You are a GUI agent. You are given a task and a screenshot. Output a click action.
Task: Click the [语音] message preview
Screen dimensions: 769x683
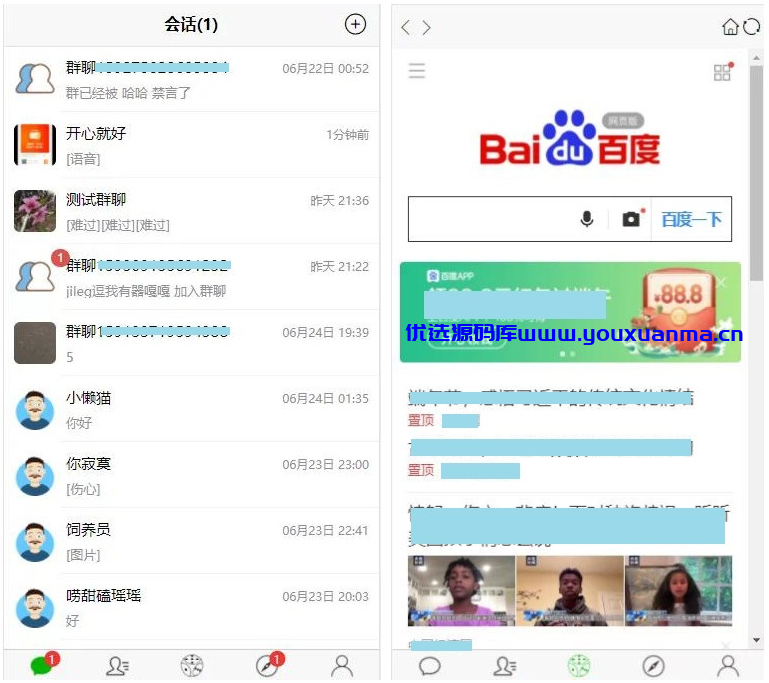[x=83, y=159]
